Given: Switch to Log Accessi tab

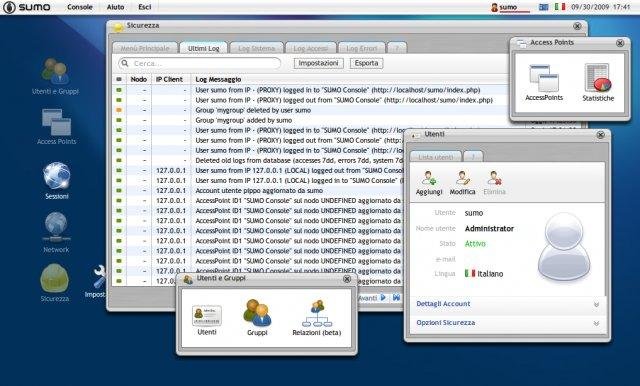Looking at the screenshot, I should [x=311, y=48].
